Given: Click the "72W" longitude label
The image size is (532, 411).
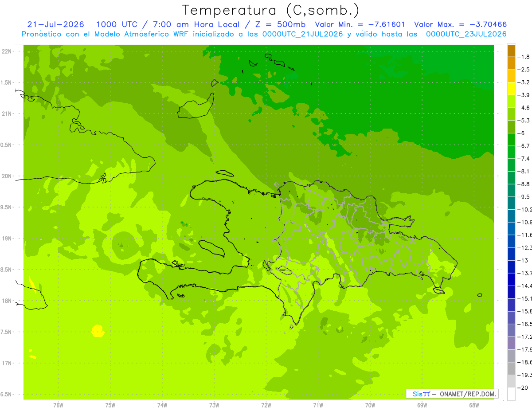Looking at the screenshot, I should click(266, 405).
